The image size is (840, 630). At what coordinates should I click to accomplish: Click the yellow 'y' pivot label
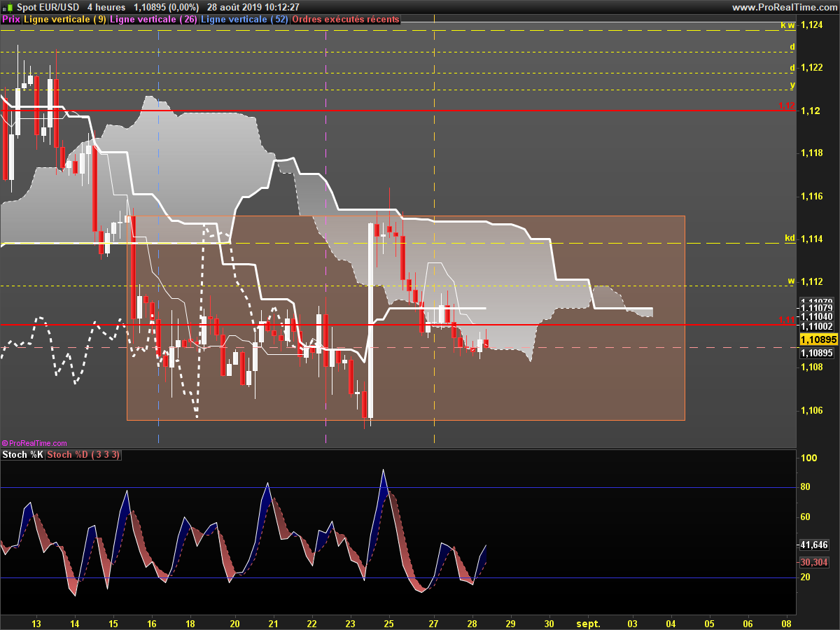[x=792, y=85]
